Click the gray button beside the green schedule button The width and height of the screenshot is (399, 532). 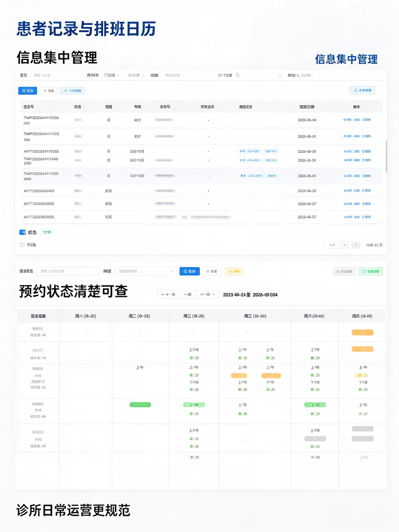tap(344, 271)
